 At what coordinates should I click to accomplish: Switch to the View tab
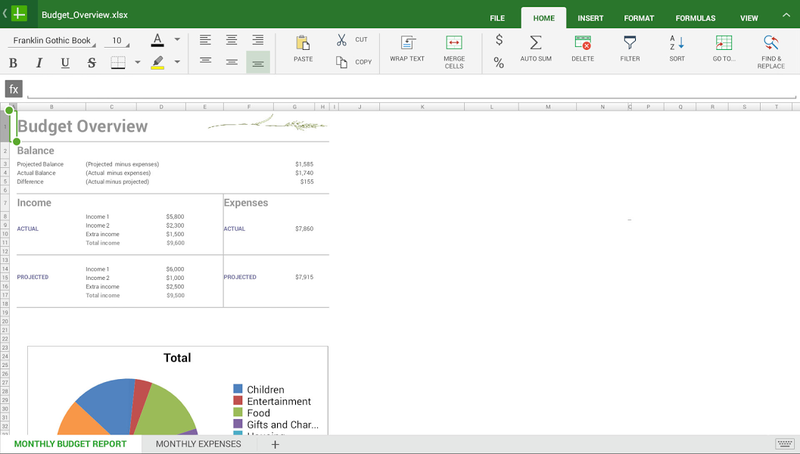click(749, 18)
